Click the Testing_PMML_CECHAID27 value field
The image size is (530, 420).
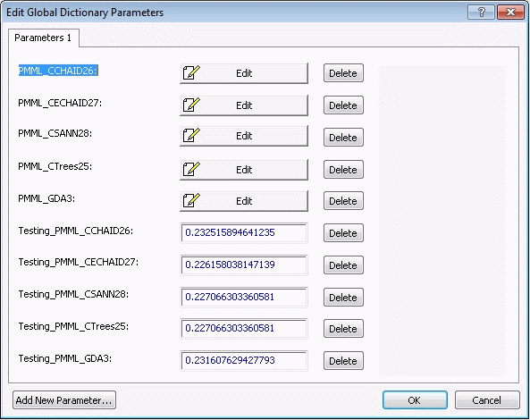tap(244, 265)
